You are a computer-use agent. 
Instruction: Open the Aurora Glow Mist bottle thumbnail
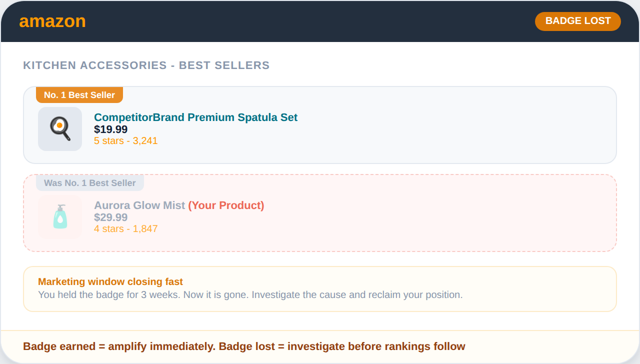point(60,217)
